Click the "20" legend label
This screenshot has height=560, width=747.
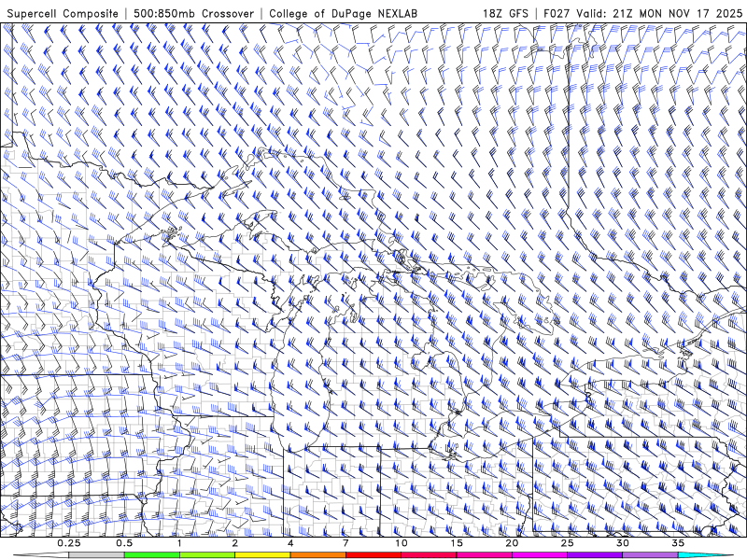[512, 543]
